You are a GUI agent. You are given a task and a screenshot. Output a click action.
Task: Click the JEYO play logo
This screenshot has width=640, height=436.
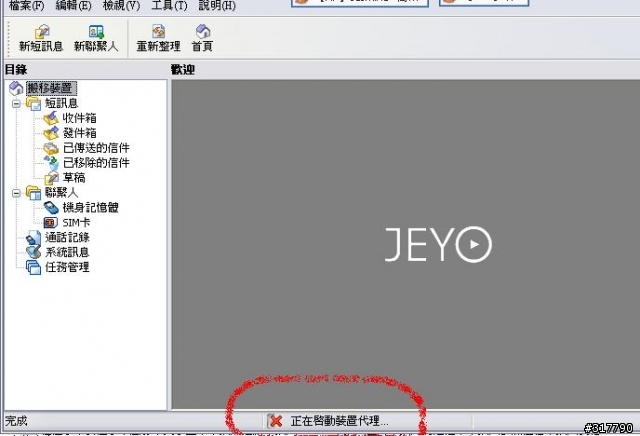438,244
